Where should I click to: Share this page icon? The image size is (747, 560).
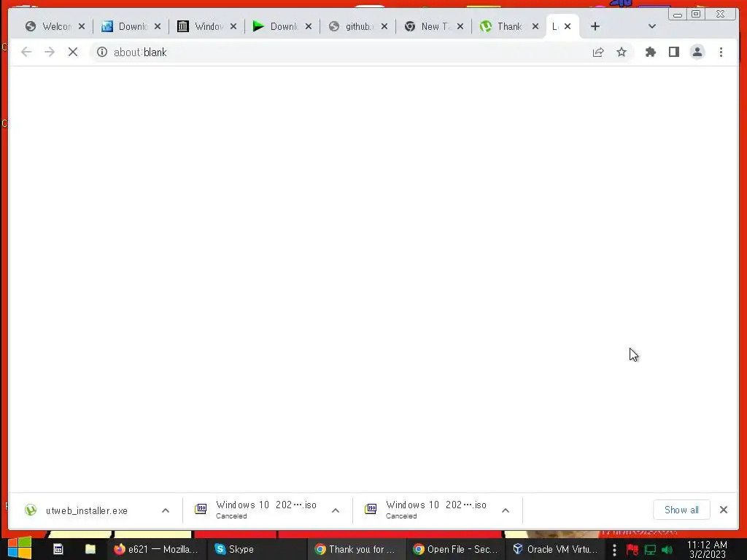pos(598,52)
